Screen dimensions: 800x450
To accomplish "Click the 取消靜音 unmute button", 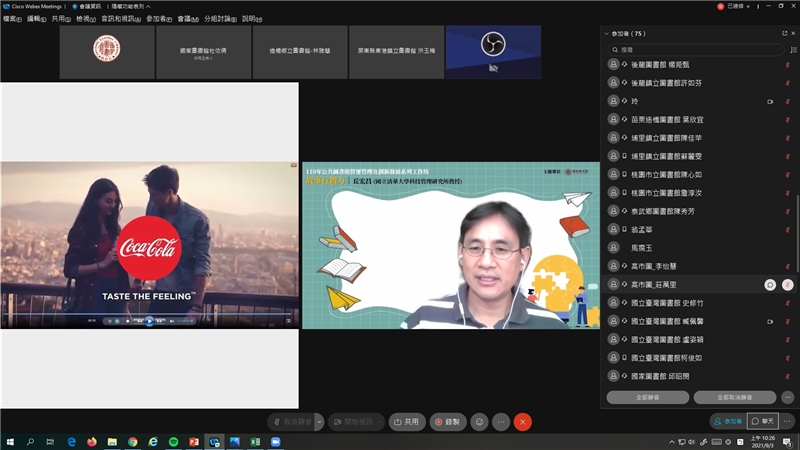I will click(x=291, y=422).
